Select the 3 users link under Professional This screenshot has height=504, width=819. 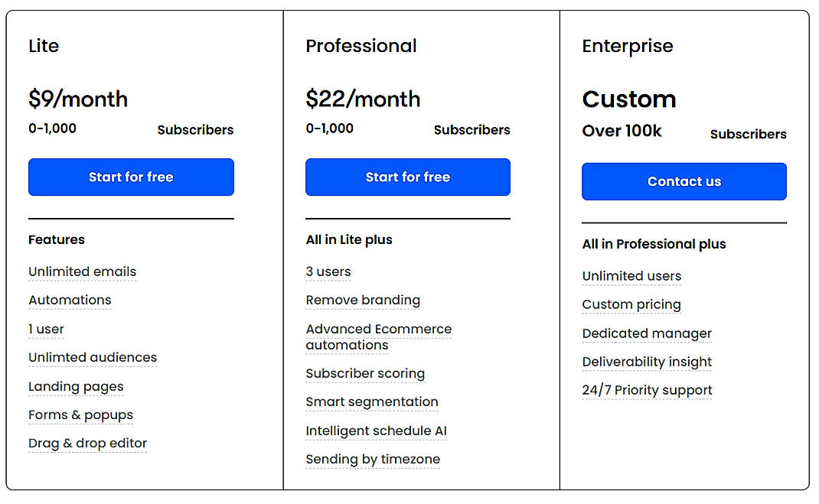click(328, 272)
